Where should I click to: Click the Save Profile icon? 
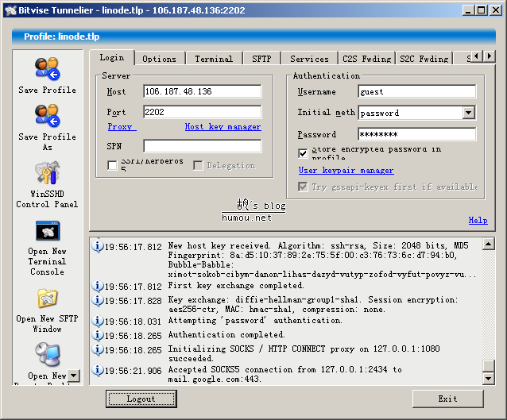47,69
